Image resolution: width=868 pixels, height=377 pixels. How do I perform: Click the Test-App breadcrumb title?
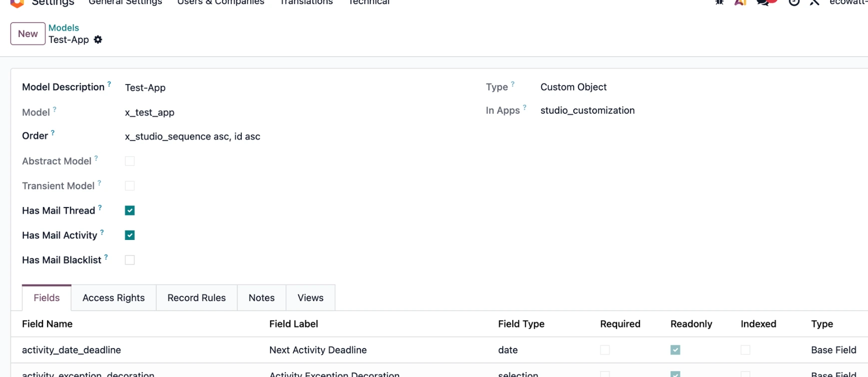tap(68, 39)
